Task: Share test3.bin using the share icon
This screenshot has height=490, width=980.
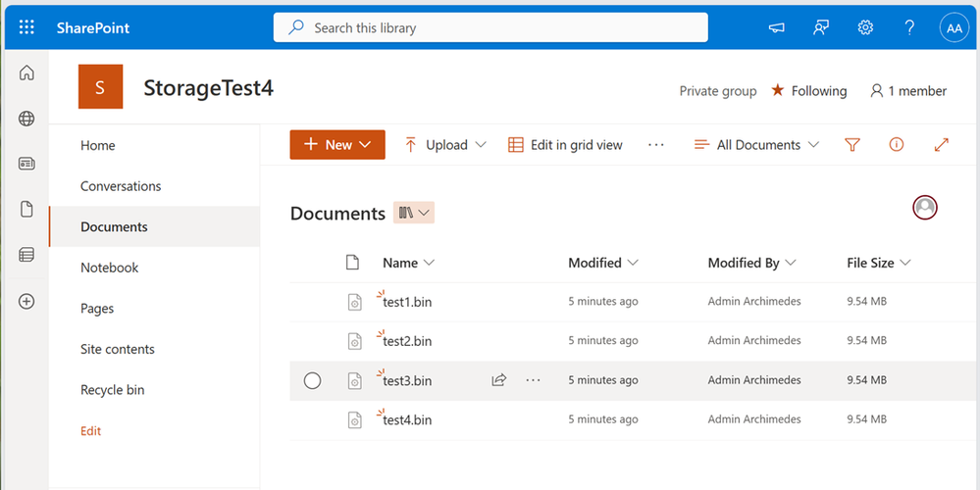Action: point(498,380)
